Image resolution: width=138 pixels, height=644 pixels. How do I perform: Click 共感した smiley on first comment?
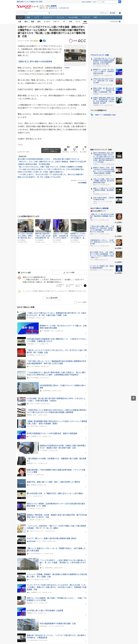[x=57, y=286]
